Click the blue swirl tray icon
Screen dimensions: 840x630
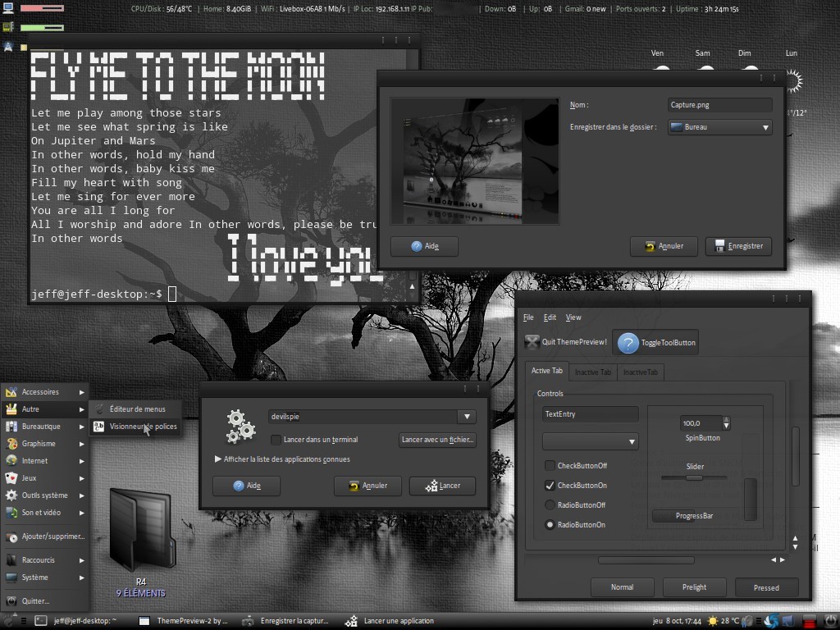click(x=771, y=621)
